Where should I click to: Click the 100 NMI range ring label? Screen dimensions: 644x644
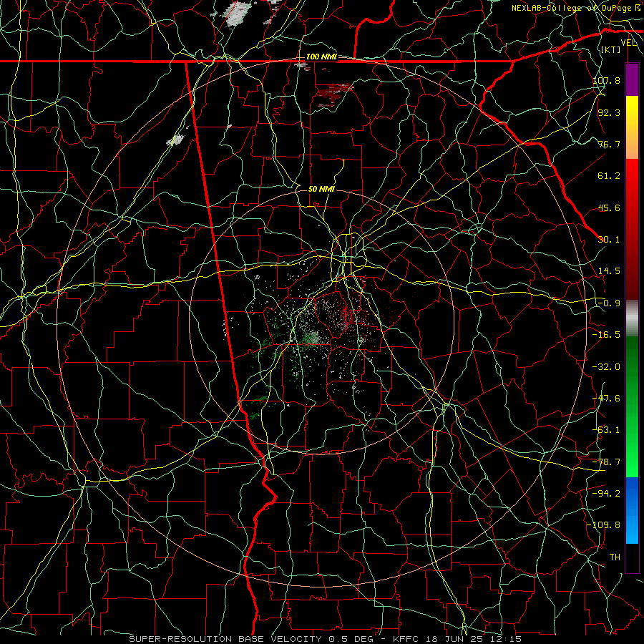321,57
